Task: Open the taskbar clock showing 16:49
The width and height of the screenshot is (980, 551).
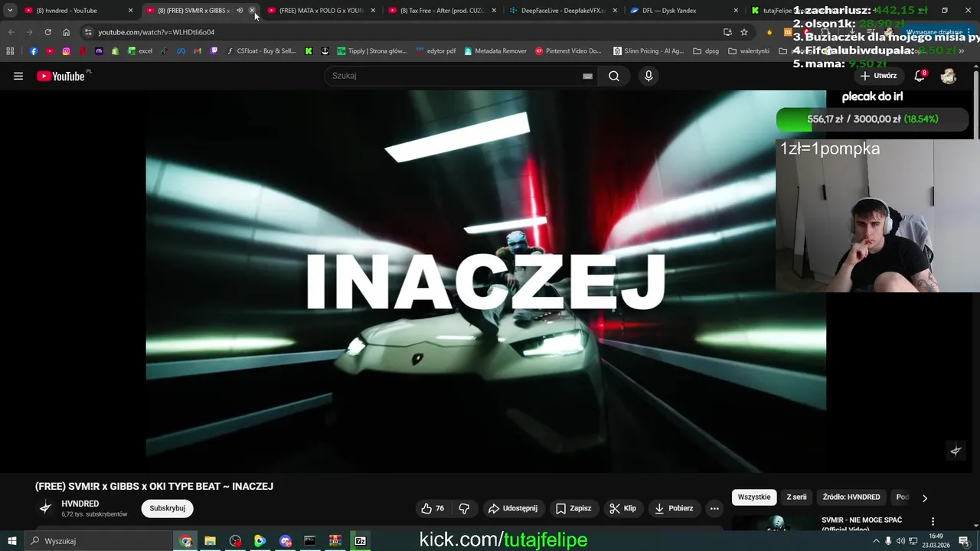Action: 936,541
